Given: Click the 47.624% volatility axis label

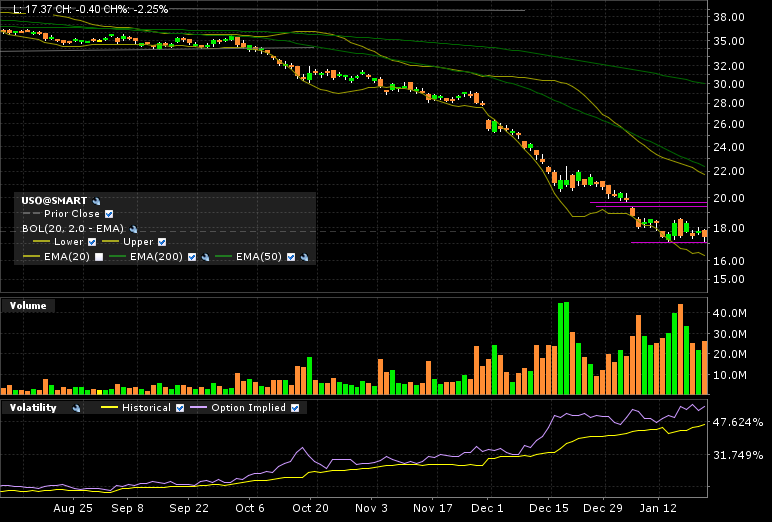Looking at the screenshot, I should pos(738,423).
